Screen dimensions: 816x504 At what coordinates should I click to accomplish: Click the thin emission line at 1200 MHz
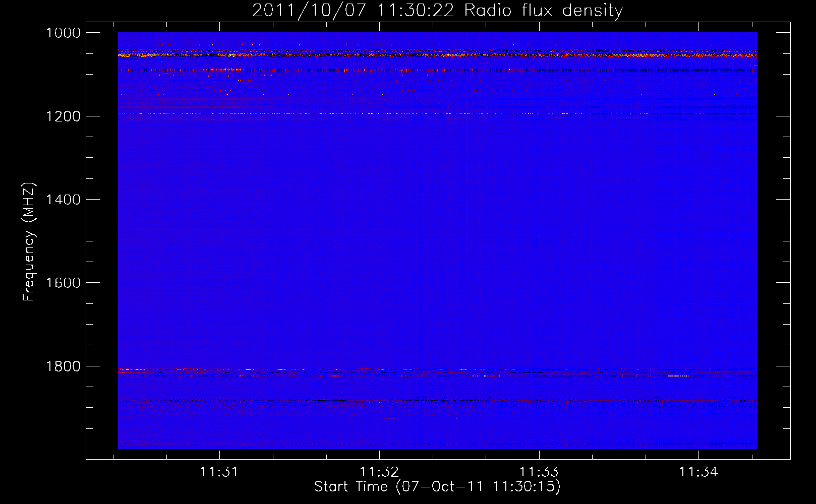pos(438,113)
